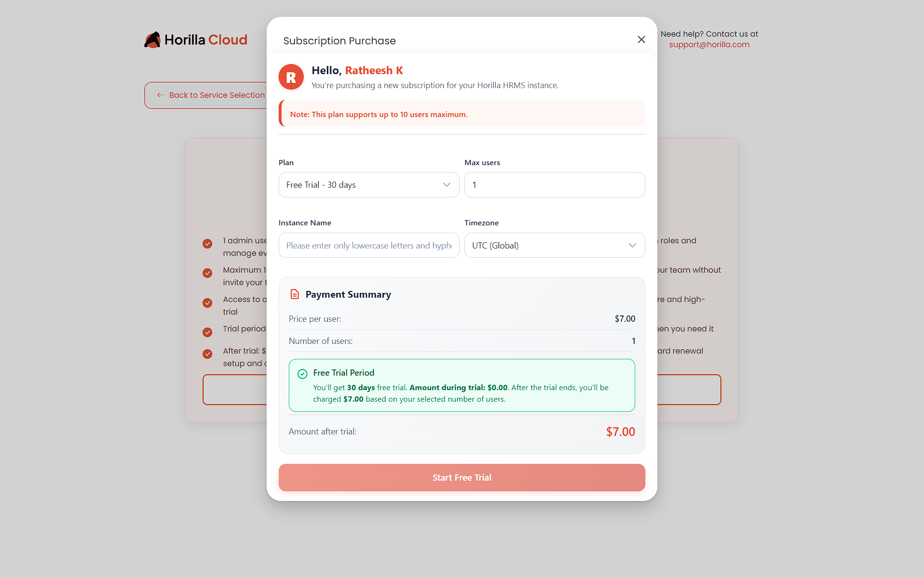The width and height of the screenshot is (924, 578).
Task: Click the back arrow icon before Back to Service Selection
Action: [160, 95]
